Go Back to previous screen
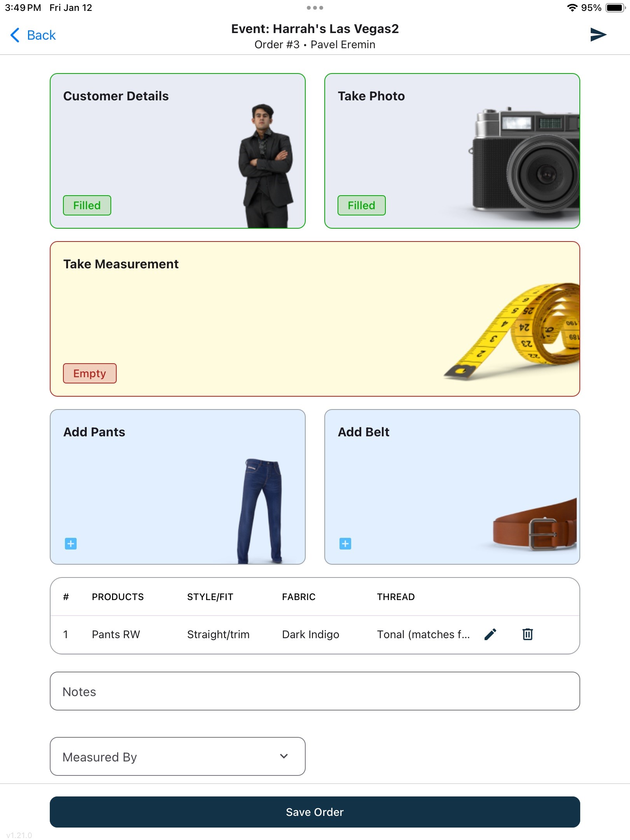The image size is (630, 840). coord(33,35)
